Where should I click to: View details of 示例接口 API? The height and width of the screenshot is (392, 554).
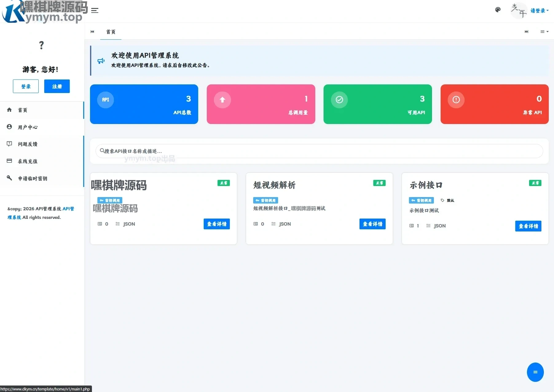point(528,226)
